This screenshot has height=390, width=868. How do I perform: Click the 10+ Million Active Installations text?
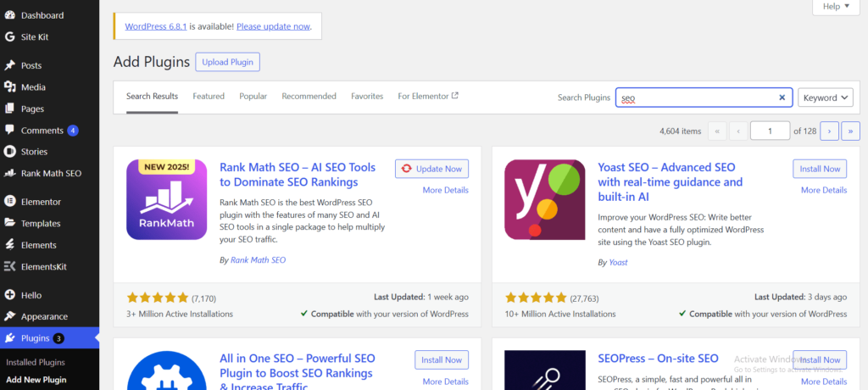click(560, 314)
